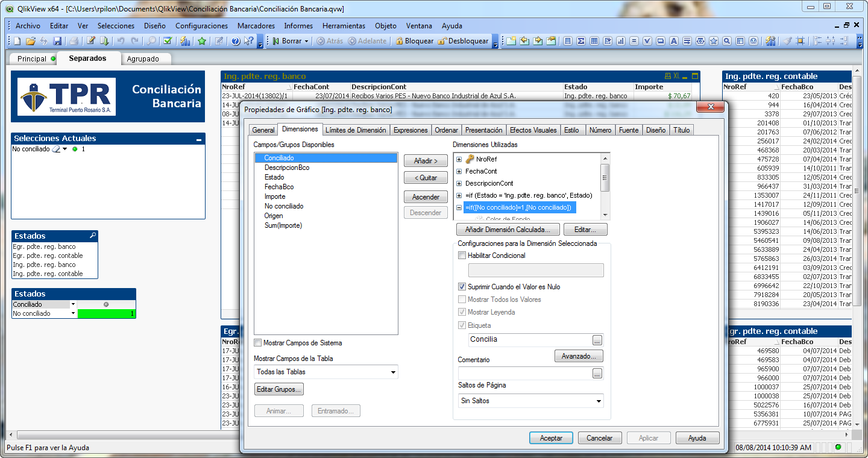Click the Avanzado... button
868x458 pixels.
579,356
